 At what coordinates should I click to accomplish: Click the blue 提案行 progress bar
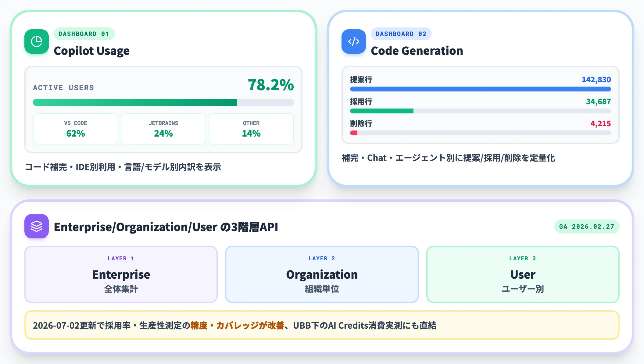pyautogui.click(x=481, y=89)
